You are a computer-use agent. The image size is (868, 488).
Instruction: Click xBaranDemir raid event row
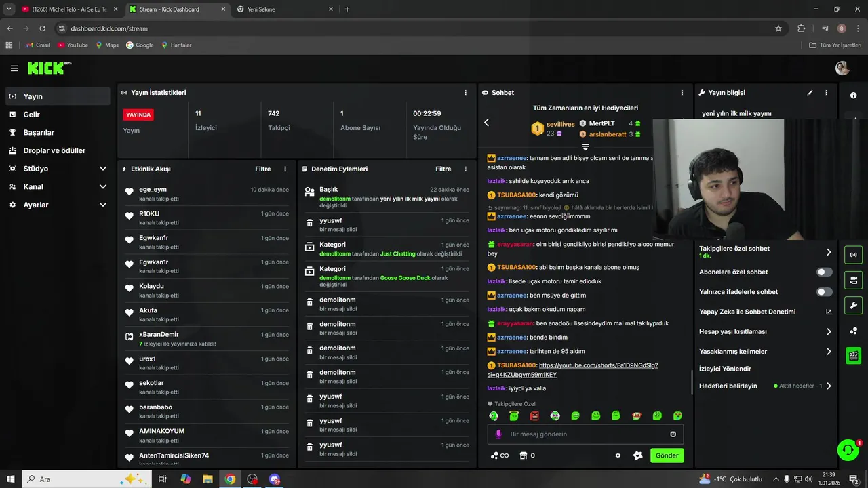(x=207, y=339)
